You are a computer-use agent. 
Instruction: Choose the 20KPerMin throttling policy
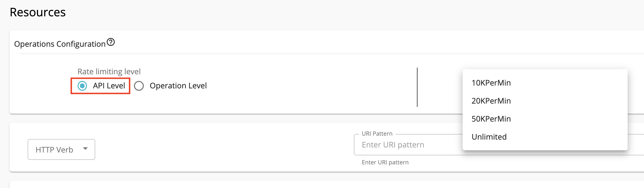tap(491, 101)
